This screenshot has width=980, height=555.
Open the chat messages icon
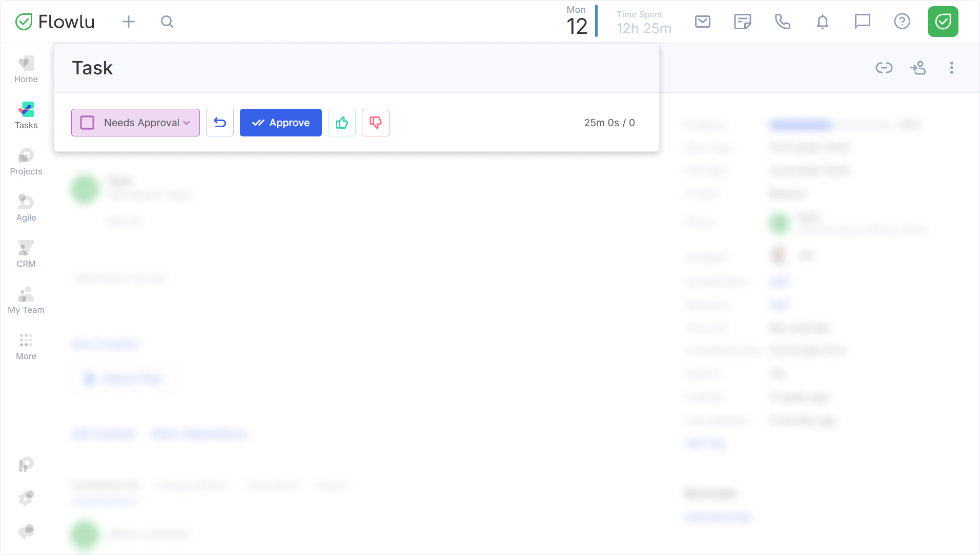tap(862, 22)
